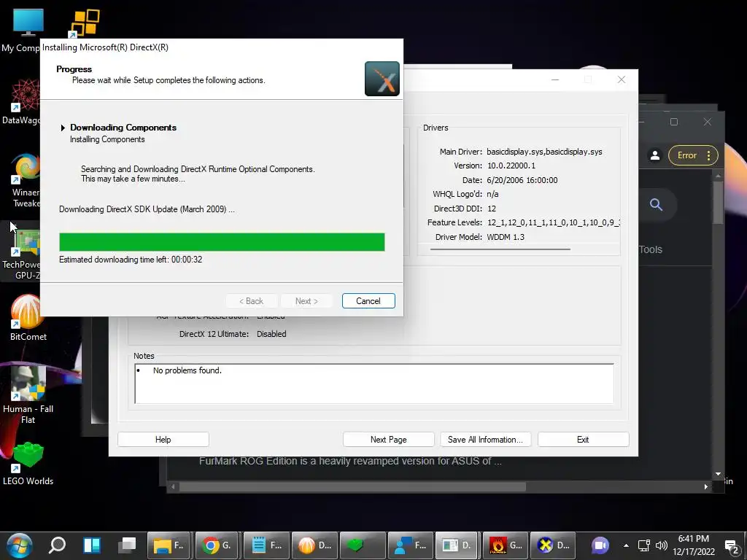This screenshot has height=560, width=747.
Task: Cancel the DirectX installation
Action: (x=368, y=301)
